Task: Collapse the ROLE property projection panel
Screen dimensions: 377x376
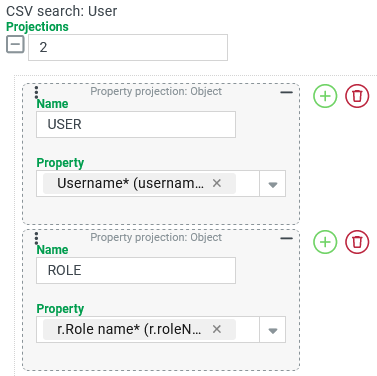Action: coord(286,238)
